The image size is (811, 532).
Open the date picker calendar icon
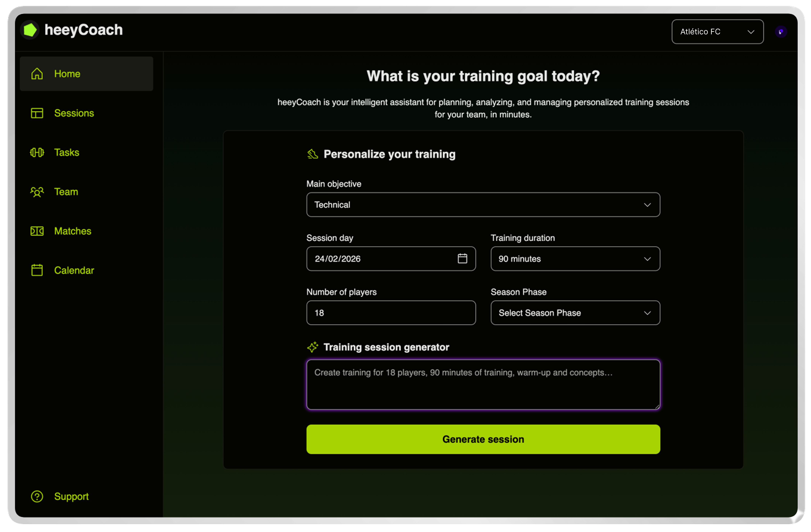(462, 259)
